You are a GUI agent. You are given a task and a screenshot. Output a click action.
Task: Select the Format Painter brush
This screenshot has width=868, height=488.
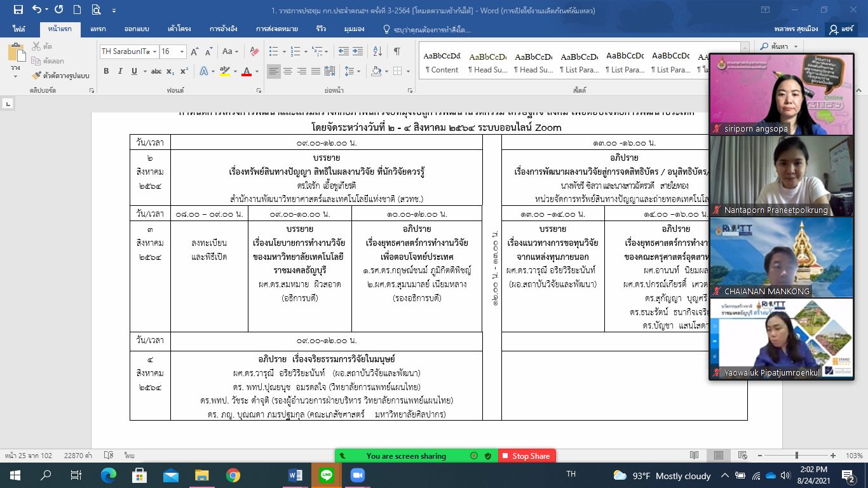click(36, 75)
